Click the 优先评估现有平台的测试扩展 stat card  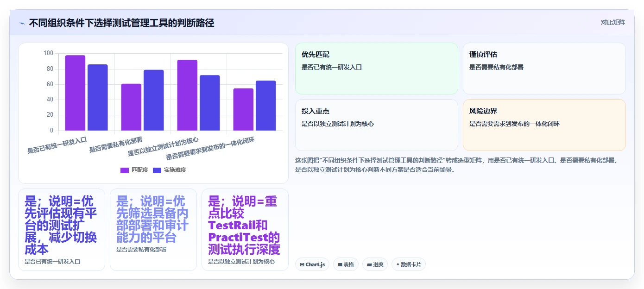click(62, 229)
